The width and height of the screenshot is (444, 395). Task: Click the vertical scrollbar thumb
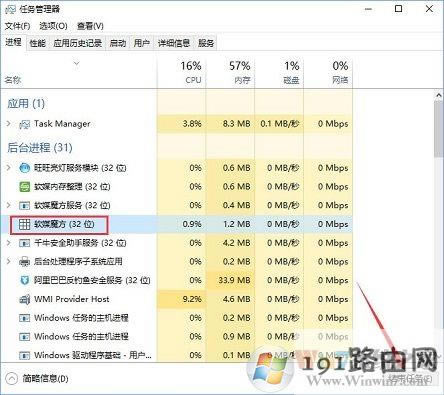(439, 128)
